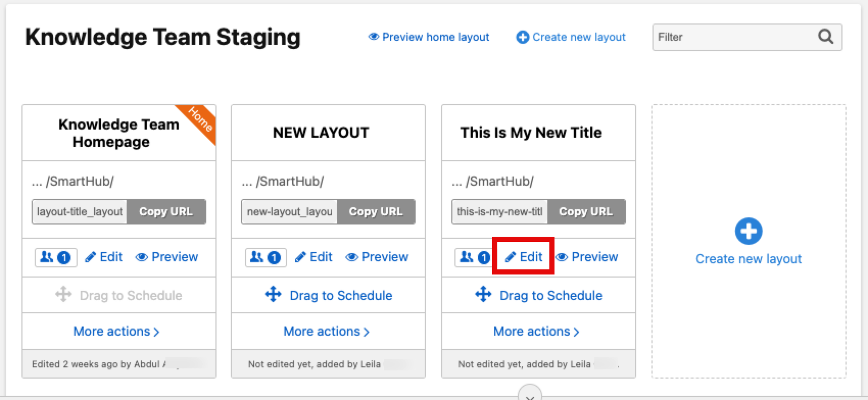Copy URL of the Knowledge Team Homepage layout

[x=166, y=212]
